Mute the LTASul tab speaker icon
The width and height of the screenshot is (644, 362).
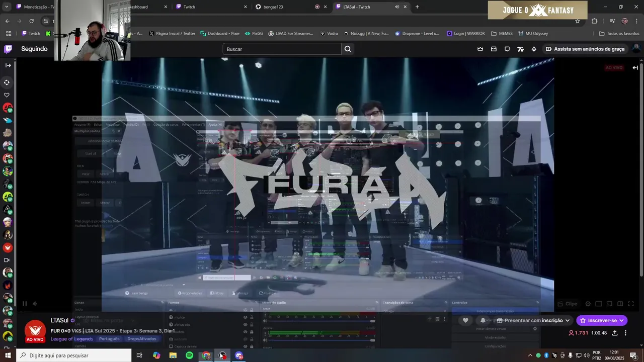397,7
